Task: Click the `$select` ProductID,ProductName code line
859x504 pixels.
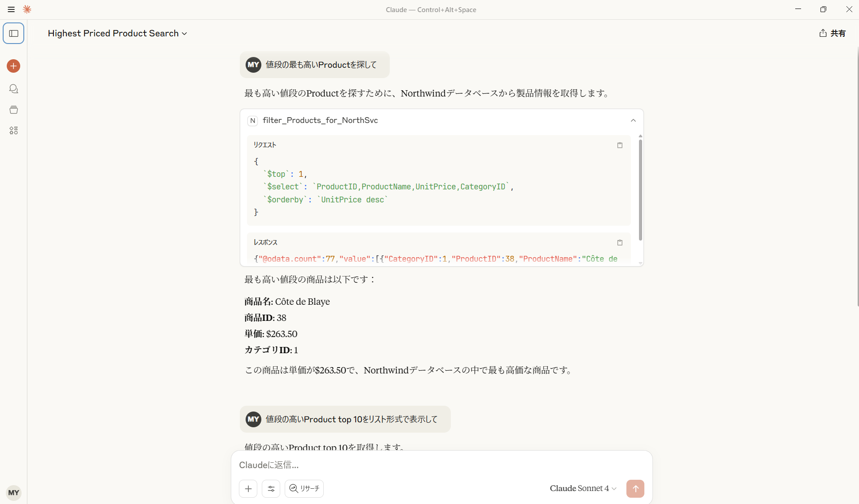Action: pyautogui.click(x=388, y=187)
